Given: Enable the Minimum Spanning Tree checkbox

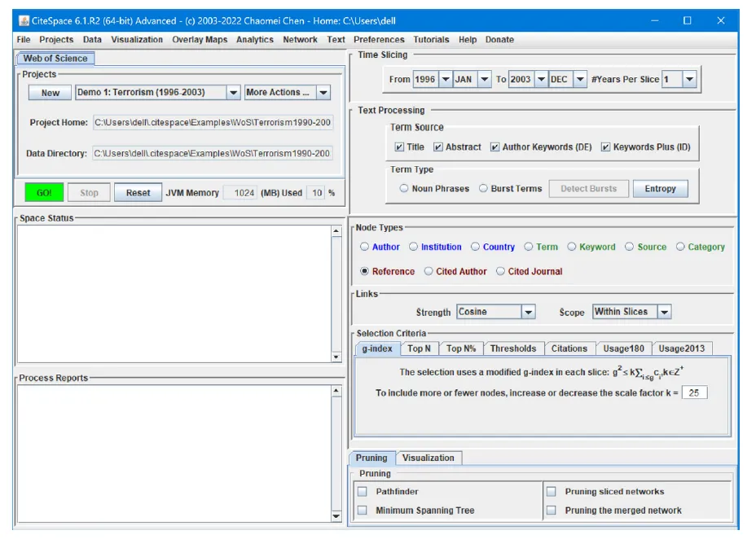Looking at the screenshot, I should point(363,511).
